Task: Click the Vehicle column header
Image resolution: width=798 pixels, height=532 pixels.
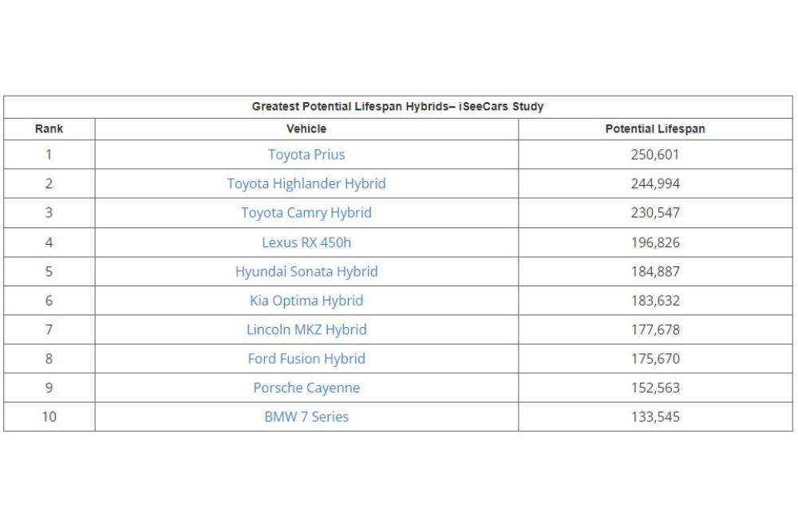Action: click(306, 128)
